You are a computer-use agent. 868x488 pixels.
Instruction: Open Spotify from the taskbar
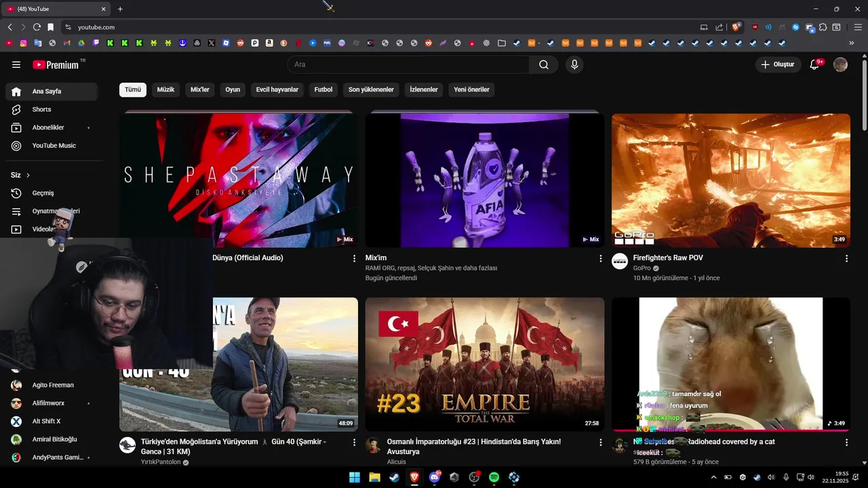494,477
